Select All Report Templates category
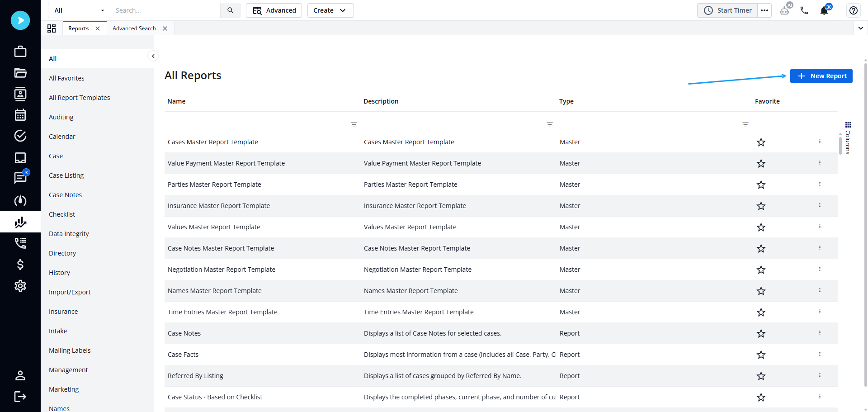The image size is (868, 412). click(80, 98)
